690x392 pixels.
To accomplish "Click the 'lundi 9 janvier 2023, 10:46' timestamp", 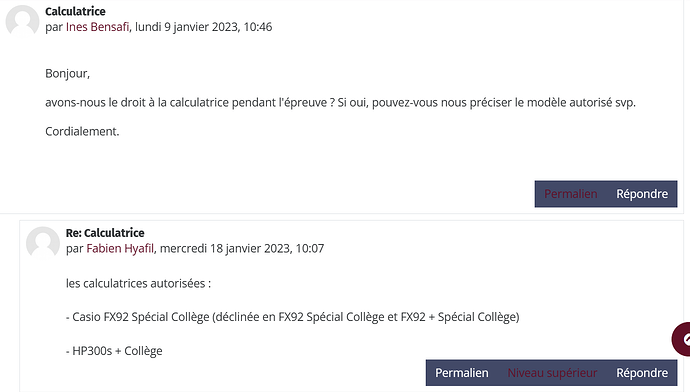I will click(x=203, y=27).
